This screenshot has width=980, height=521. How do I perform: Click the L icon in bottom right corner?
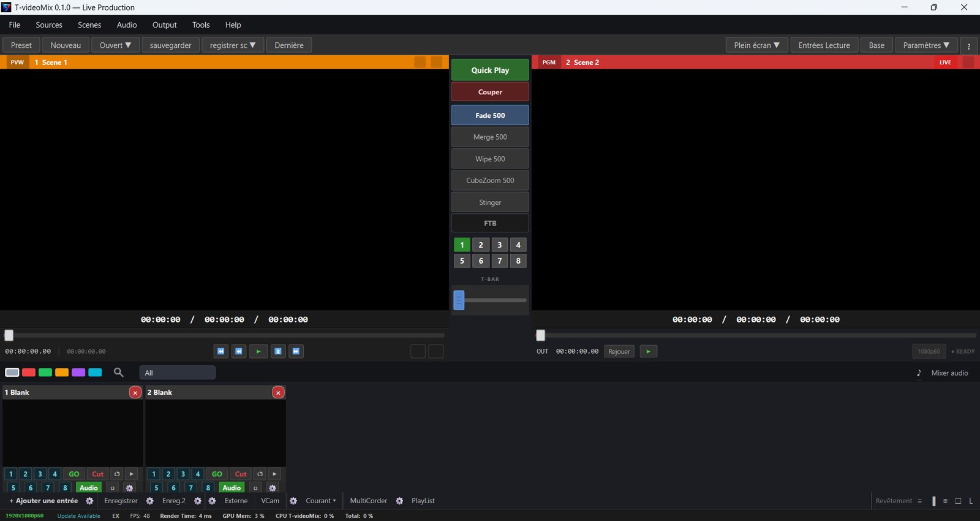(971, 501)
